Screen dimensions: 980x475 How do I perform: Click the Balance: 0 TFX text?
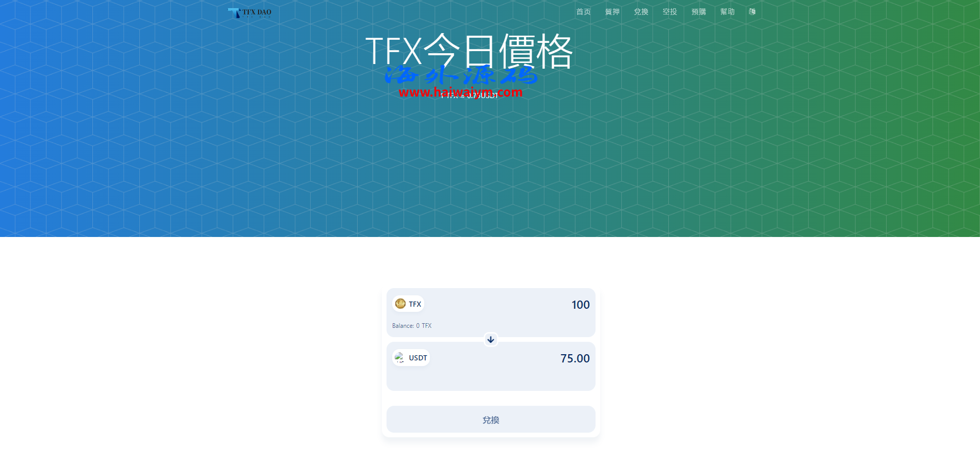pyautogui.click(x=412, y=326)
